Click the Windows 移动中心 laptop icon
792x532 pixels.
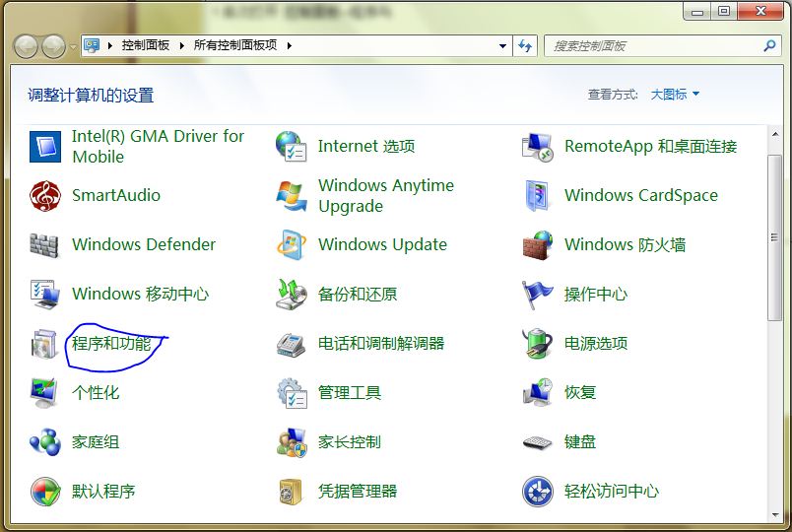coord(45,294)
